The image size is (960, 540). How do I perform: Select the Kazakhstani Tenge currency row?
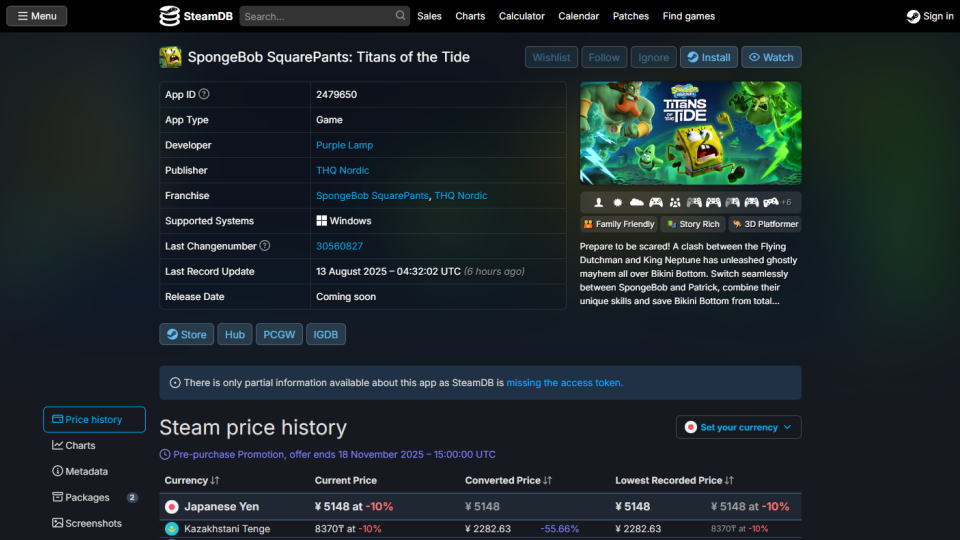[x=480, y=528]
